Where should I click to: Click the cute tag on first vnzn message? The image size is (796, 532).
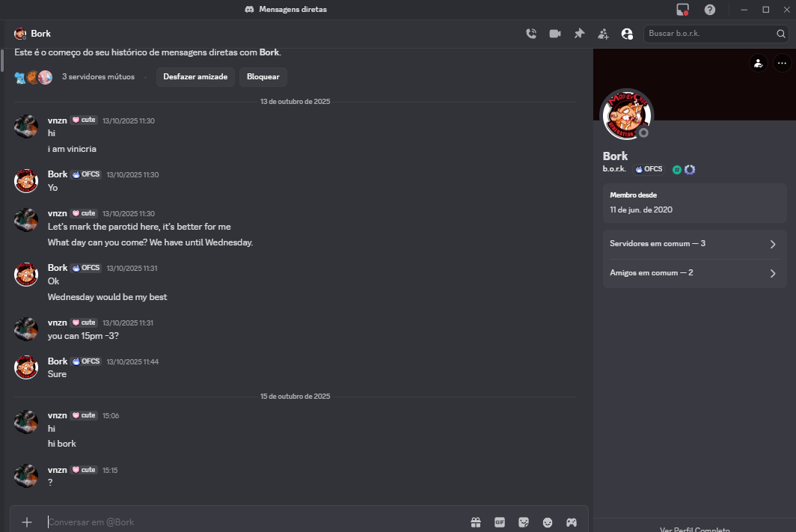click(x=84, y=120)
